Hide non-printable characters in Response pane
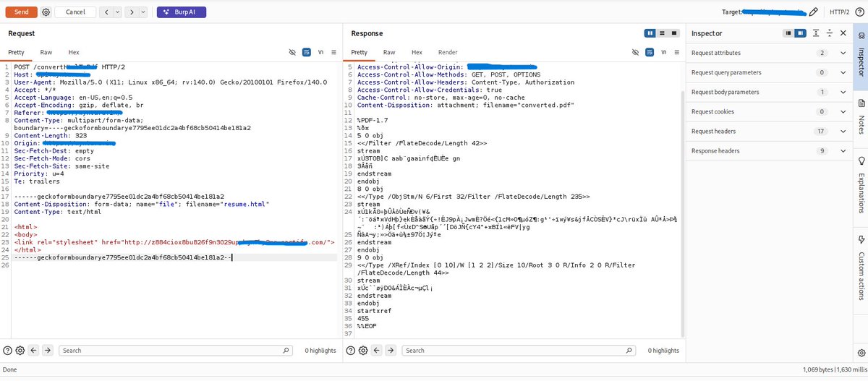868x381 pixels. click(x=636, y=53)
